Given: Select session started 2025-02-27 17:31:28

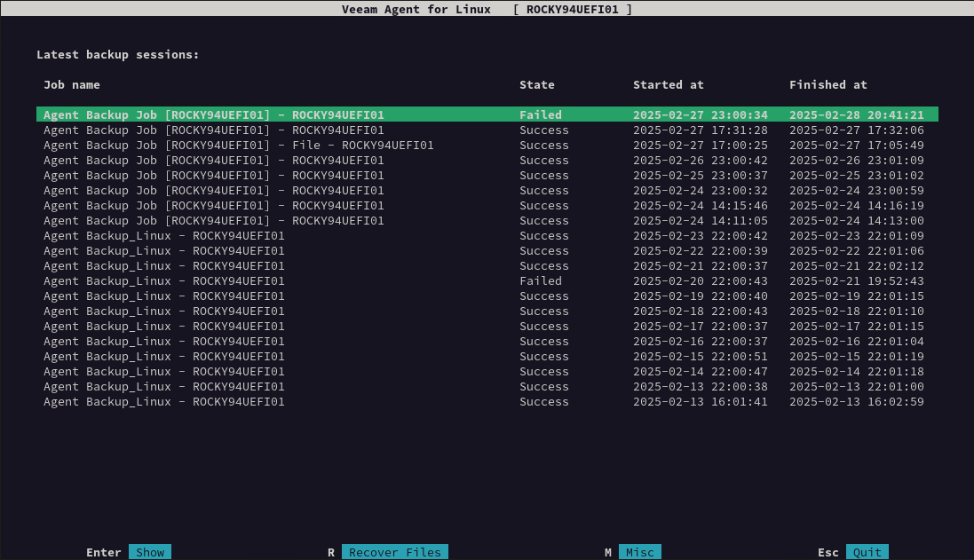Looking at the screenshot, I should coord(487,130).
